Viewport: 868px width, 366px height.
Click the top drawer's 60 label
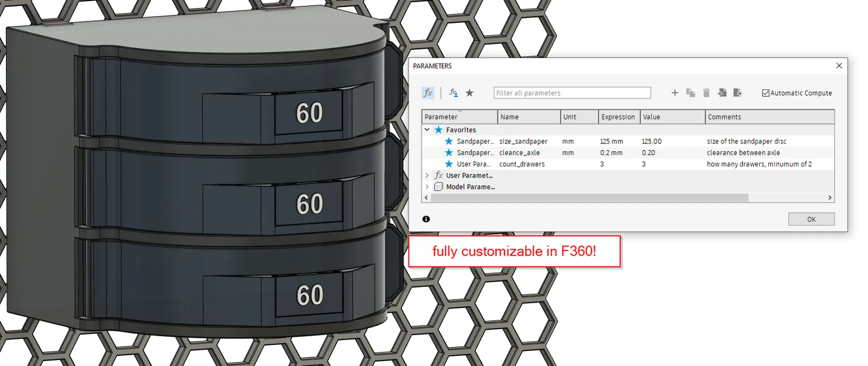tap(309, 113)
